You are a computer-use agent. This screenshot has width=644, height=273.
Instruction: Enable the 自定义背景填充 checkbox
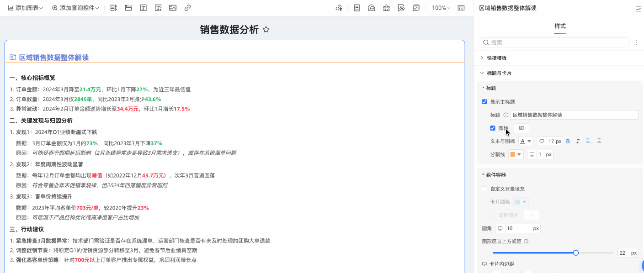pos(484,189)
